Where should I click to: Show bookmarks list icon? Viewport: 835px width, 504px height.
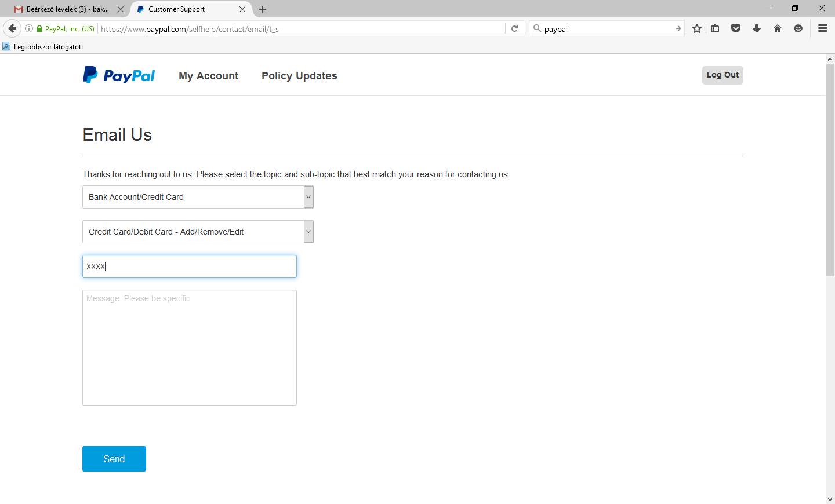[x=715, y=28]
